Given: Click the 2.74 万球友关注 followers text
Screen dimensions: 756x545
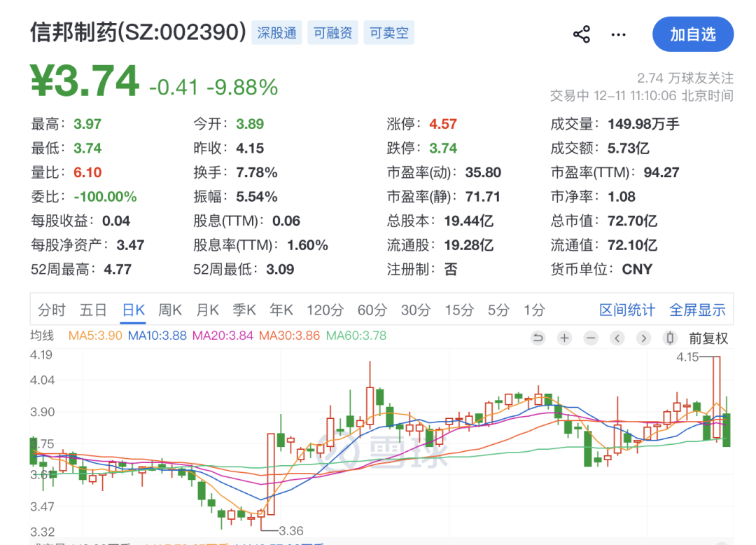Looking at the screenshot, I should coord(685,78).
